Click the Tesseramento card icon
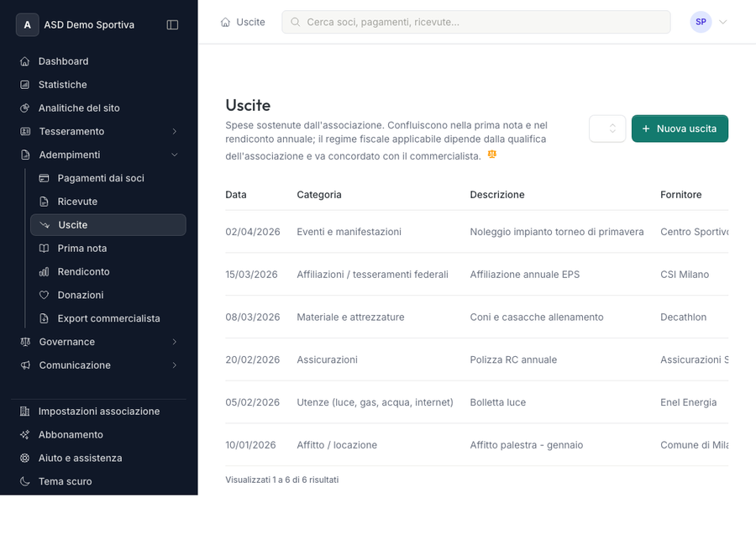This screenshot has height=535, width=756. [x=25, y=132]
